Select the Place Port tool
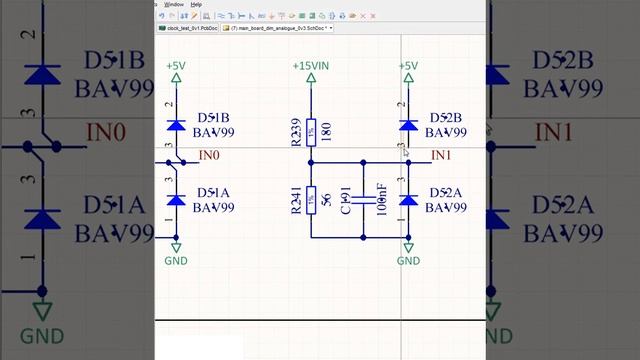Screen dimensions: 640x360 (353, 16)
